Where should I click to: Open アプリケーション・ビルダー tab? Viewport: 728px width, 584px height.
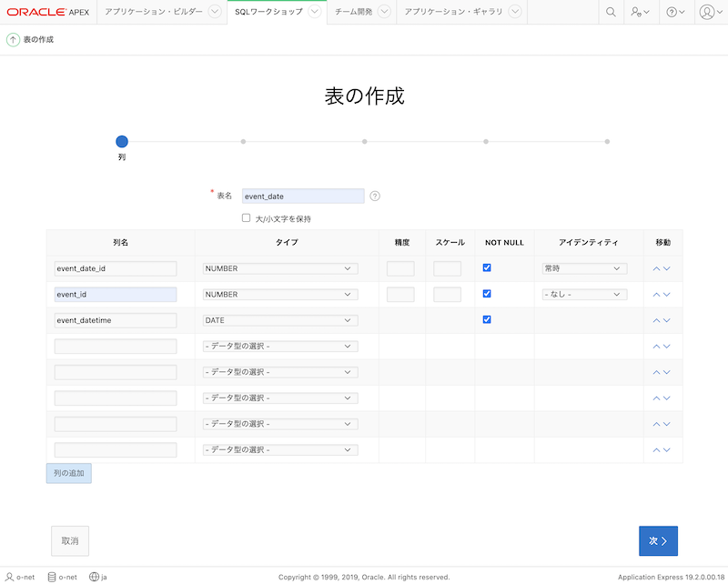pyautogui.click(x=154, y=12)
